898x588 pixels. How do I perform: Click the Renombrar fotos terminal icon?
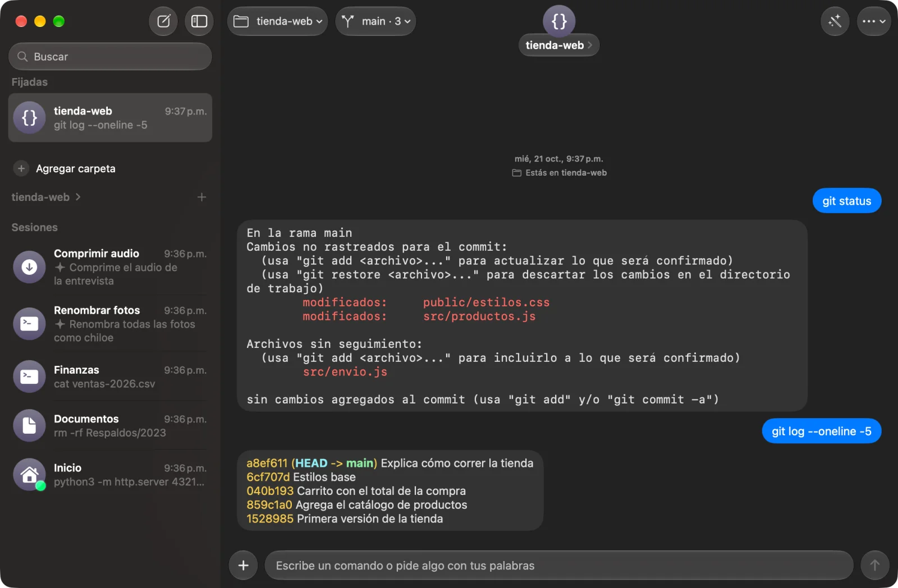click(29, 324)
